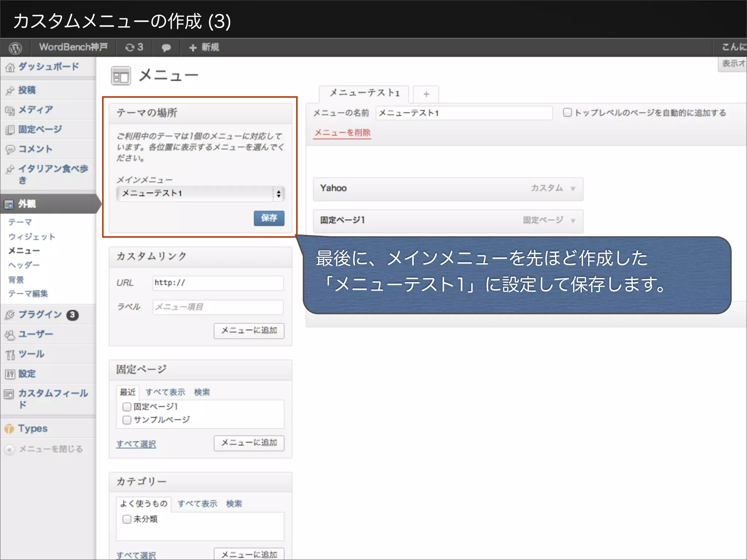Click the plus tab to add menu
747x560 pixels.
click(426, 94)
